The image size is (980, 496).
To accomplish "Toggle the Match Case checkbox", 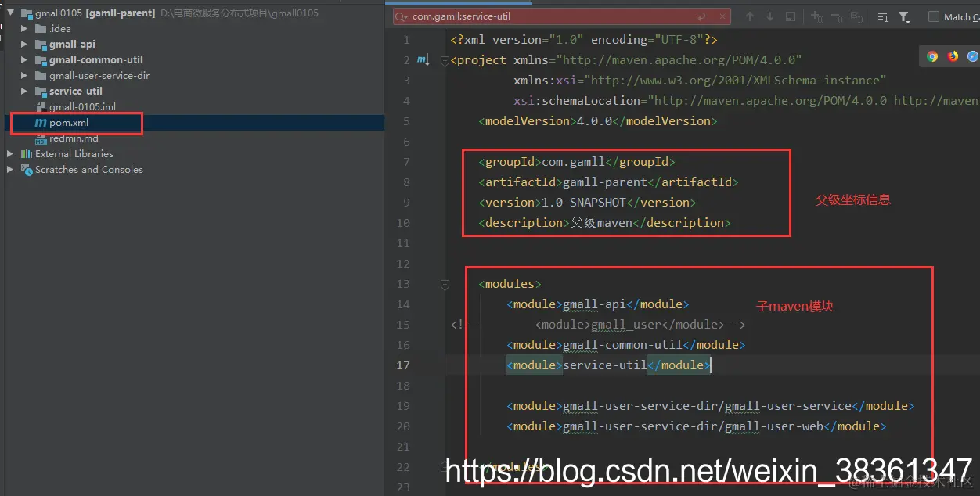I will tap(934, 16).
